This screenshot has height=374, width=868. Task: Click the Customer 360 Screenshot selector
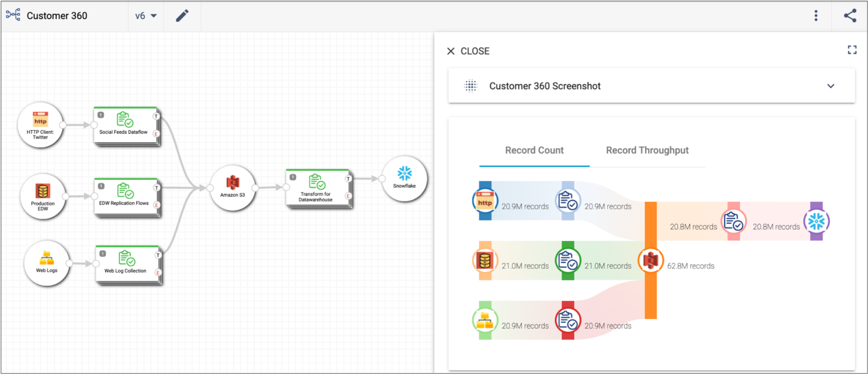coord(651,86)
